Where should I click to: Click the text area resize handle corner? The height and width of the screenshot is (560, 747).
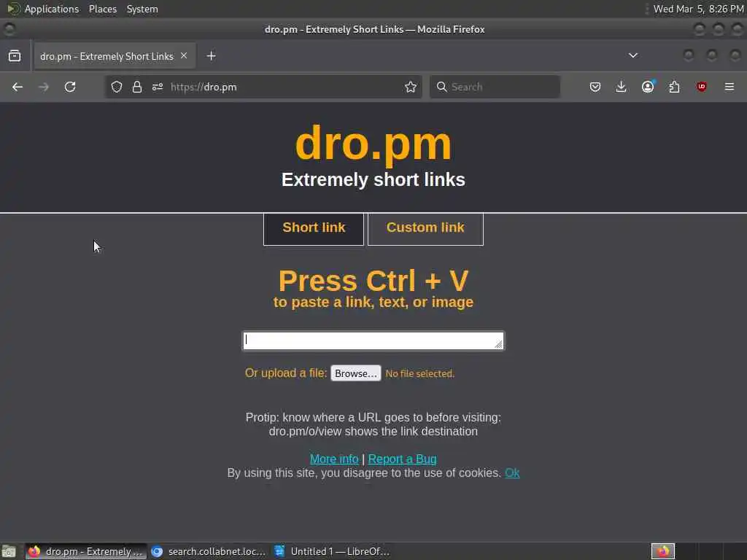pyautogui.click(x=498, y=344)
